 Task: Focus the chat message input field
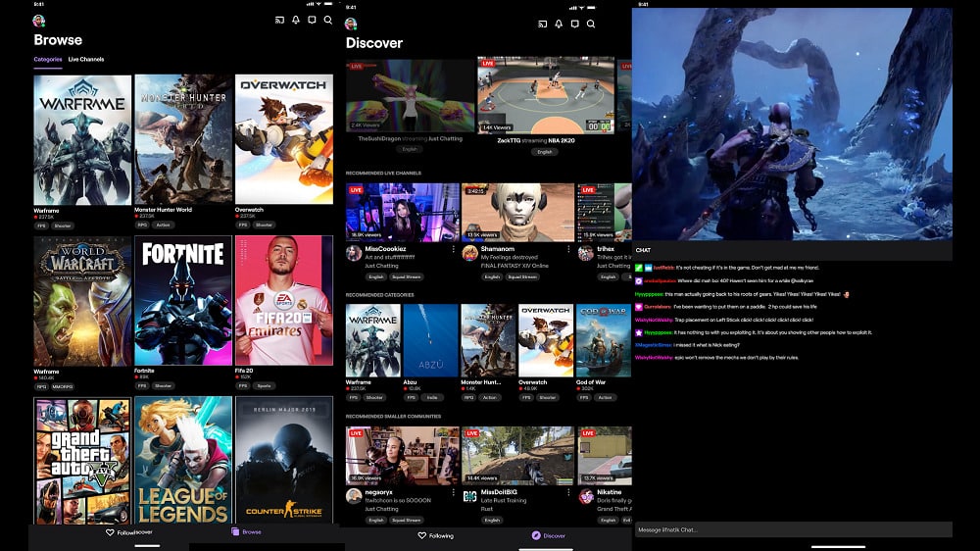[x=792, y=529]
